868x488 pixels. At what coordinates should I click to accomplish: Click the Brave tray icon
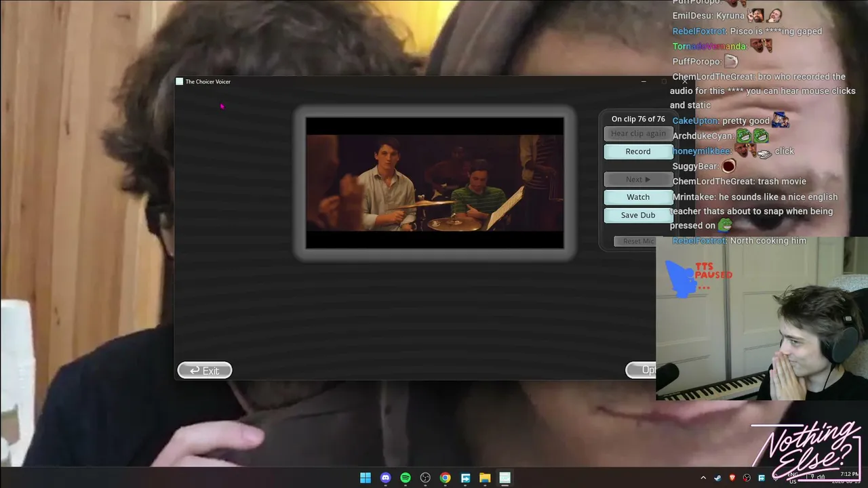pyautogui.click(x=732, y=478)
